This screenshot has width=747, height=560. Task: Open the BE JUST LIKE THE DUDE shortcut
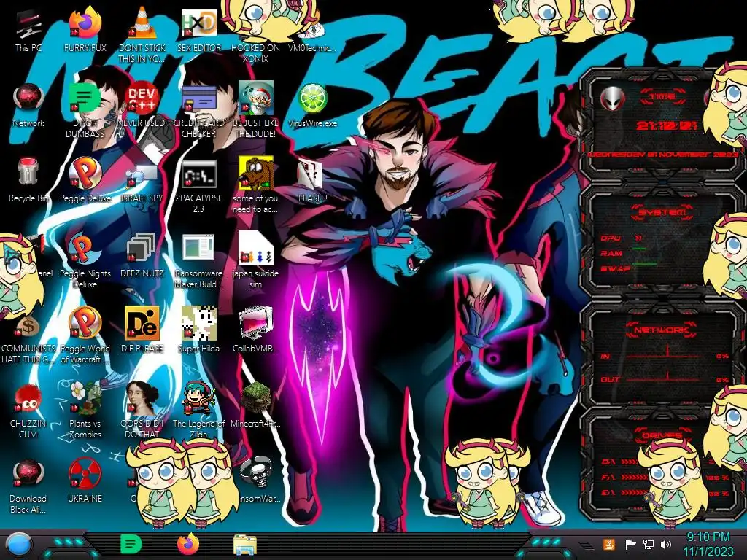(255, 111)
